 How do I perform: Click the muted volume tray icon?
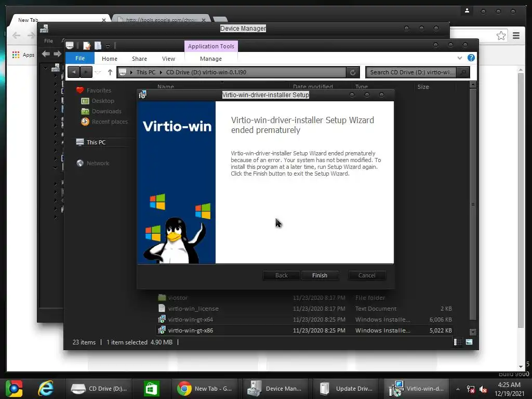click(483, 389)
